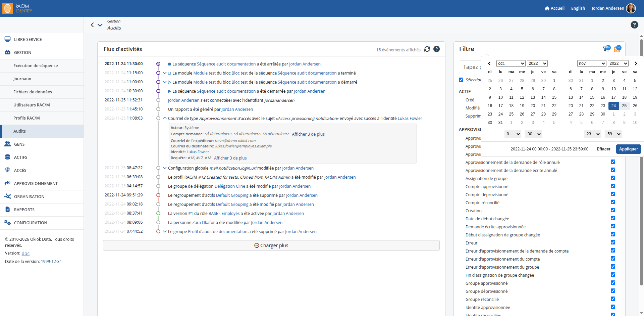Click the refresh icon in Flux d'activités
Viewport: 644px width, 316px height.
(x=427, y=49)
